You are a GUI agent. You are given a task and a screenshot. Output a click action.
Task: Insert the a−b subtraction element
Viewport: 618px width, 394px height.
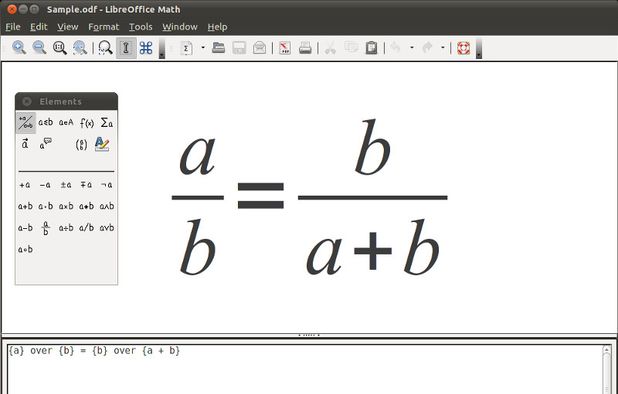[x=25, y=227]
